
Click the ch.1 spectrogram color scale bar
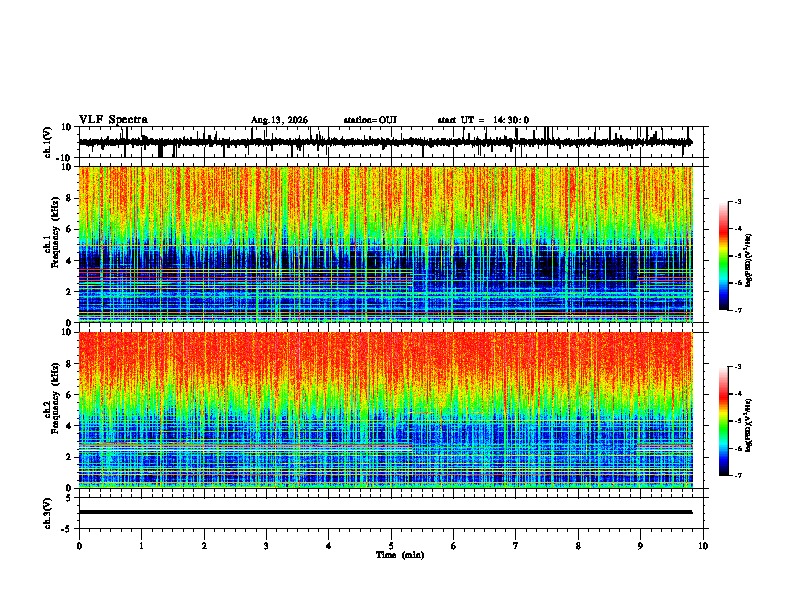(724, 256)
